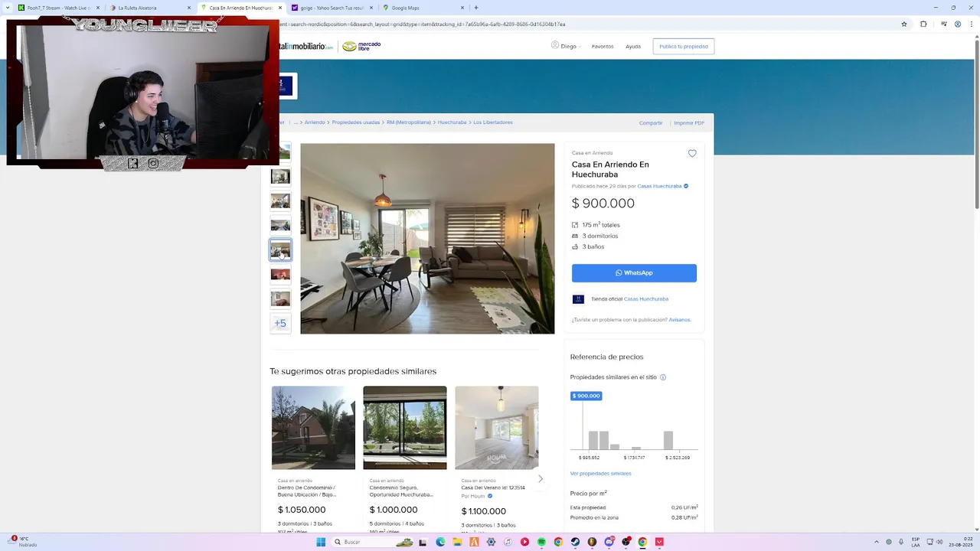Go to RM (Metropolitana) breadcrumb
The height and width of the screenshot is (551, 980).
point(409,122)
